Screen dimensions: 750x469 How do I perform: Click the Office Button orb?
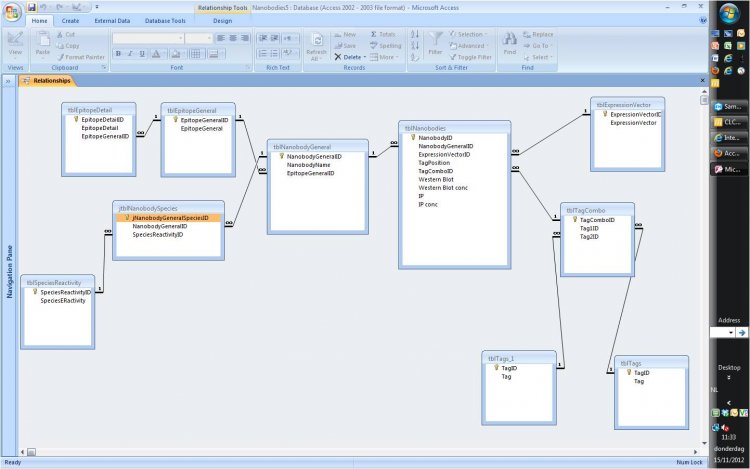tap(11, 10)
